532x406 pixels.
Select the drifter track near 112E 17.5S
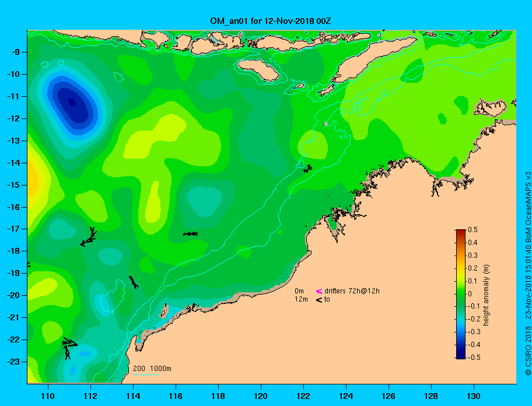89,237
